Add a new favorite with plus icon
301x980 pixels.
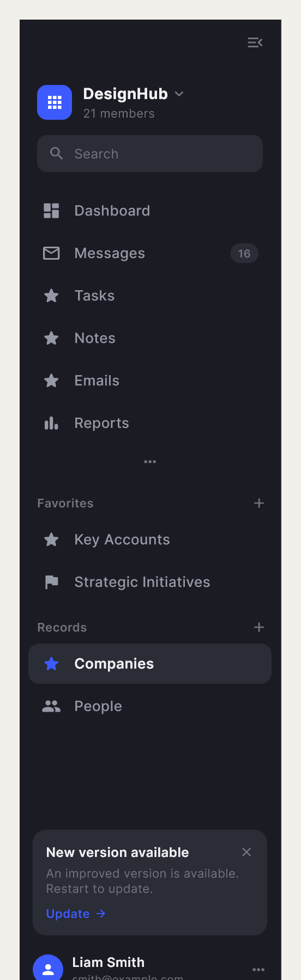pyautogui.click(x=259, y=503)
